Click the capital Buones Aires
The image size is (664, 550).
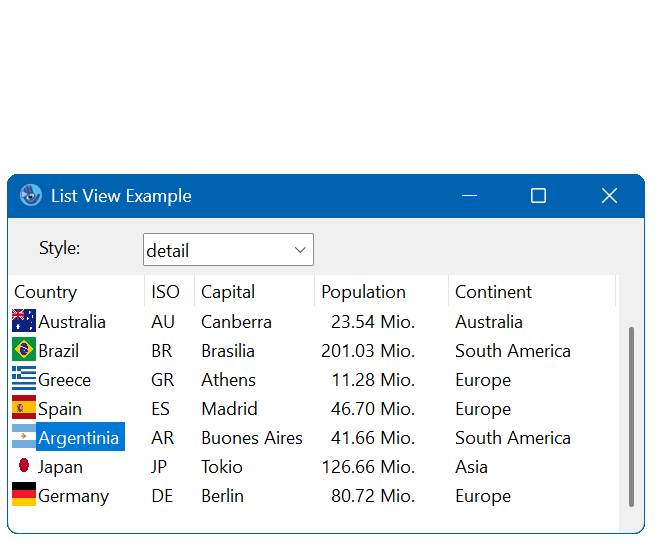pos(252,438)
